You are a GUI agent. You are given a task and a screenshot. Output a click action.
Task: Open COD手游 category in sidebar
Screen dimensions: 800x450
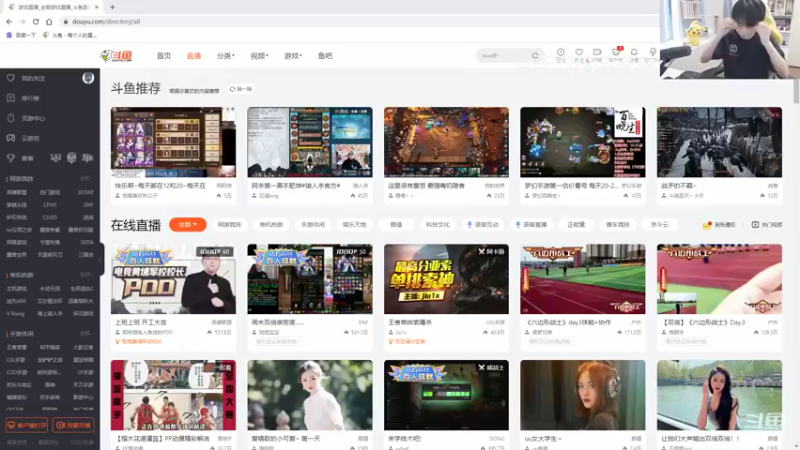pyautogui.click(x=16, y=372)
